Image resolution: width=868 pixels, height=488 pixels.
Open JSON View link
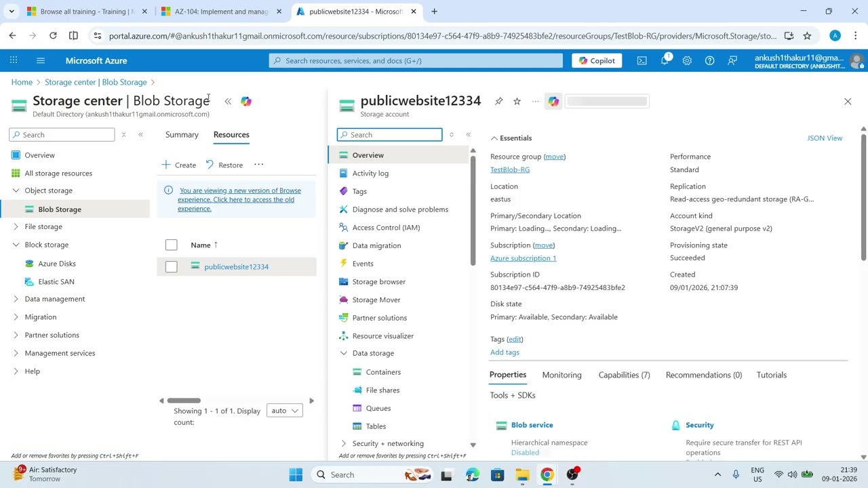[825, 138]
